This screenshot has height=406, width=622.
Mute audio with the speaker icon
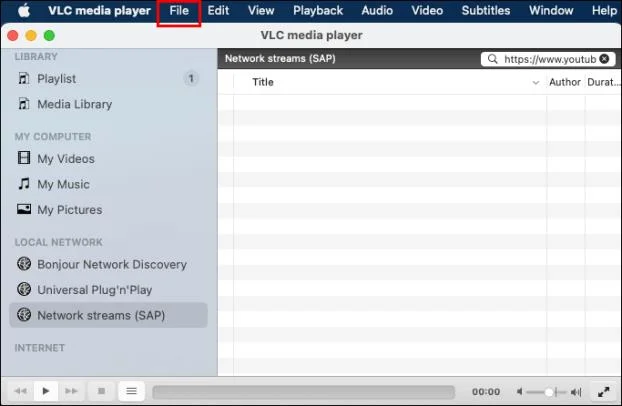pos(519,392)
